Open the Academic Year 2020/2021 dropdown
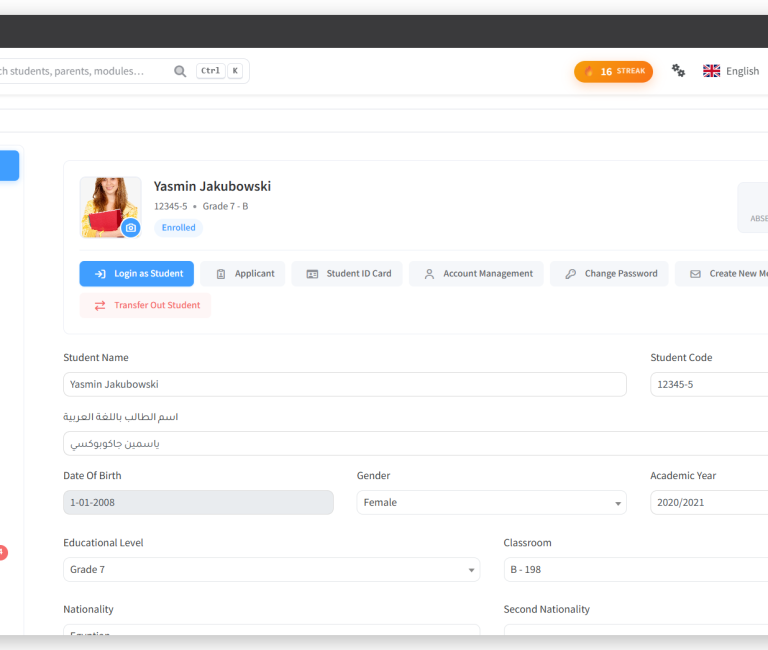Screen dimensions: 768x650 [709, 503]
